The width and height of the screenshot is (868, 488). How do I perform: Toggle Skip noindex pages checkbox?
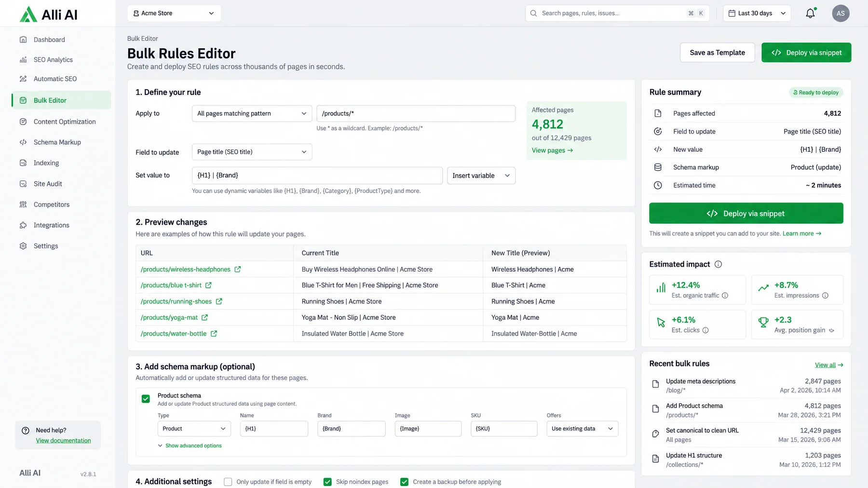(x=327, y=482)
